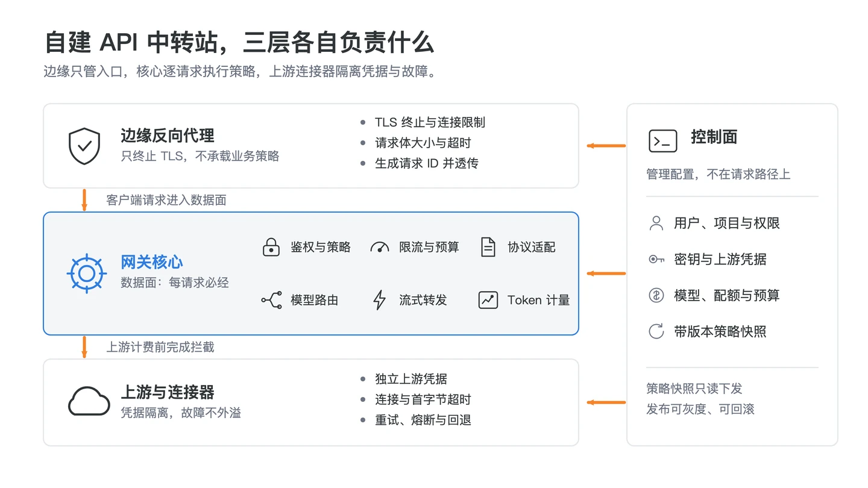868x488 pixels.
Task: Click the "协议适配" label
Action: pyautogui.click(x=532, y=247)
